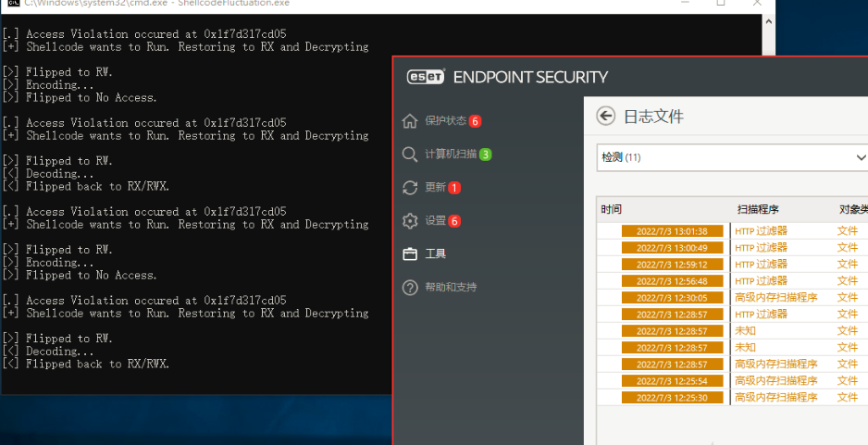Open 计算机扫描 in ESET sidebar

[x=451, y=154]
